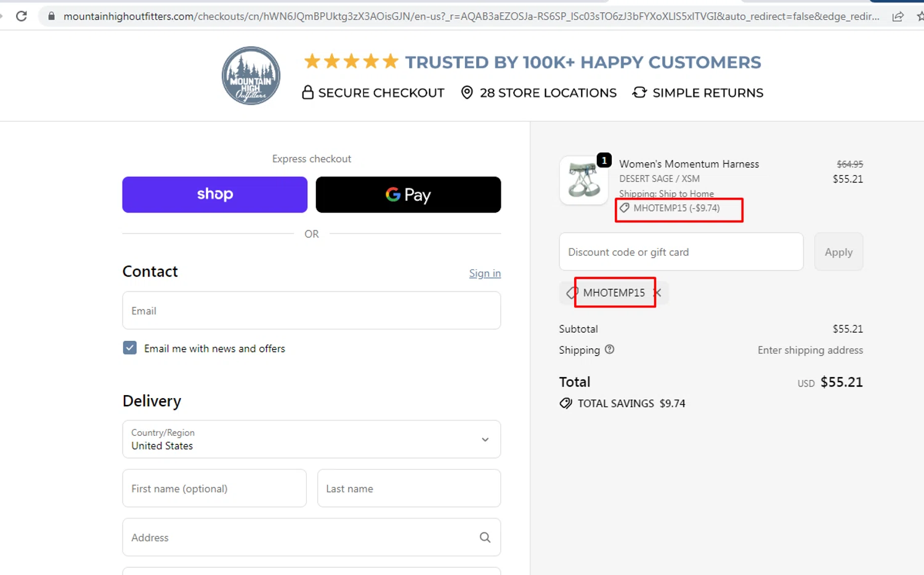This screenshot has height=575, width=924.
Task: Pay with Google Pay button
Action: [408, 195]
